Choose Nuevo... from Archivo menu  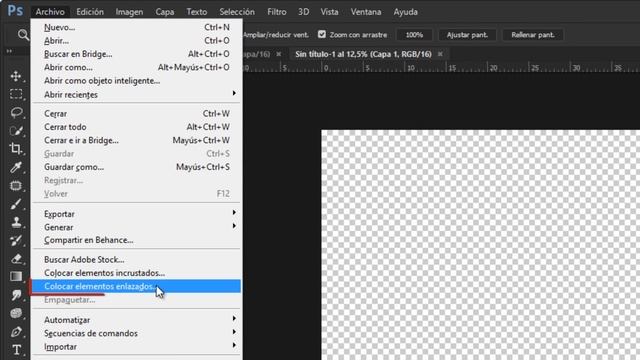pos(136,27)
